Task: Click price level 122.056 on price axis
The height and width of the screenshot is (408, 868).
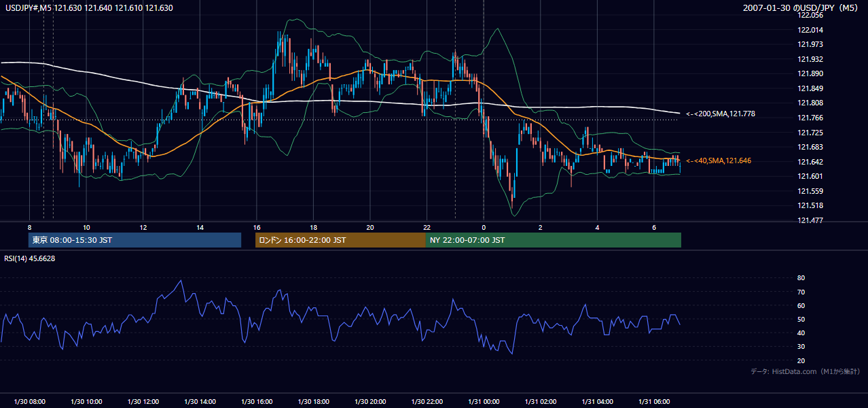Action: [x=811, y=15]
